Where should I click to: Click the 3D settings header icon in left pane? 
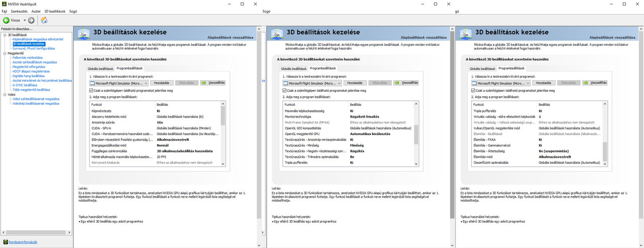pos(83,34)
